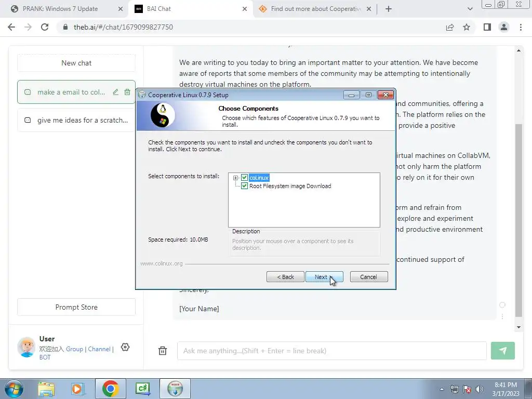The height and width of the screenshot is (399, 532).
Task: Open the tab search dropdown chevron
Action: pyautogui.click(x=470, y=9)
